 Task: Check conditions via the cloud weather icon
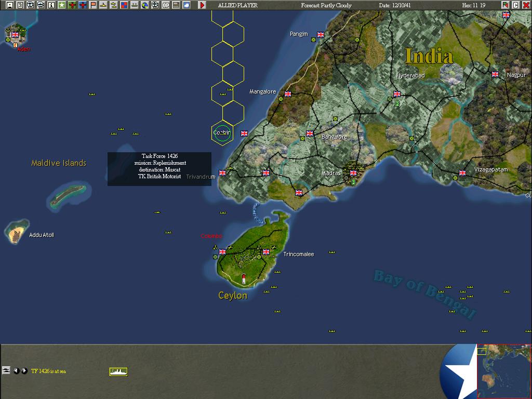(185, 4)
